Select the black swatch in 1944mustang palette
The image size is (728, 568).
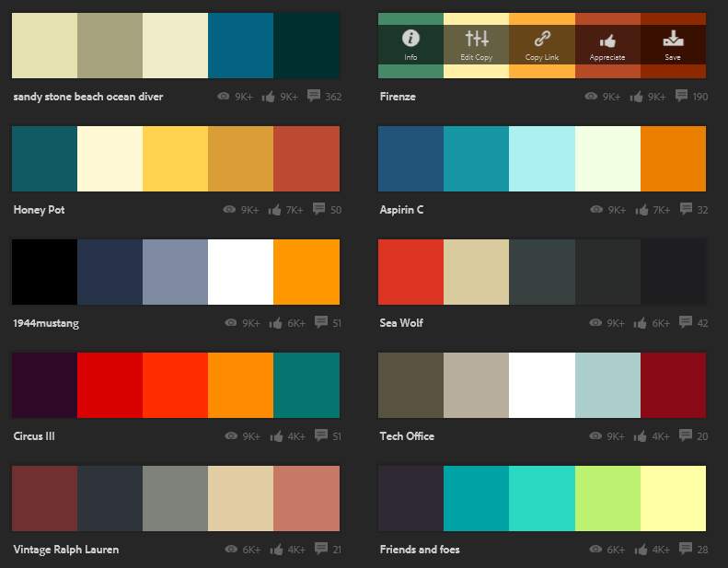point(44,272)
